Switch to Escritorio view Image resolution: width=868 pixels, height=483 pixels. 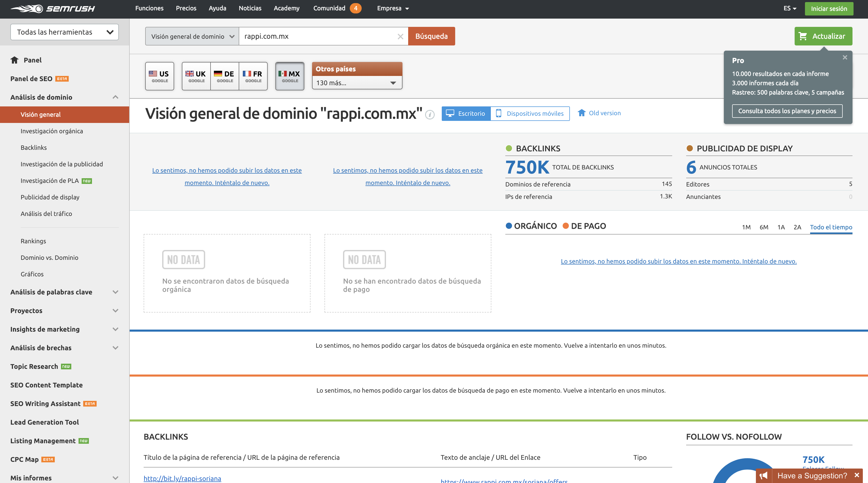[466, 113]
